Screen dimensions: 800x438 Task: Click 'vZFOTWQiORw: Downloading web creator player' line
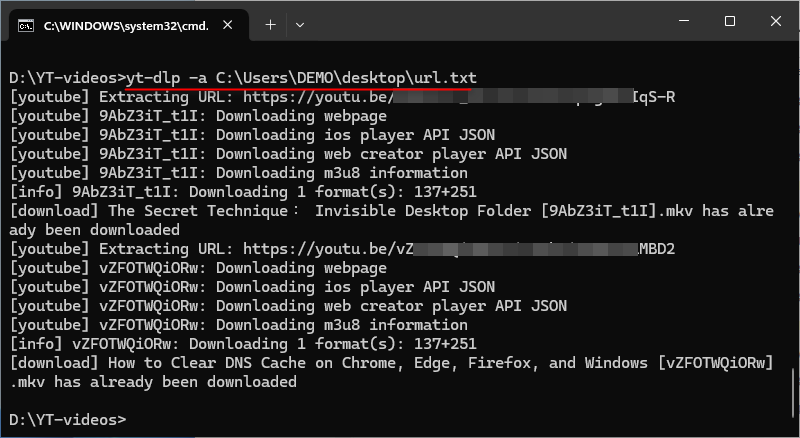pyautogui.click(x=288, y=306)
